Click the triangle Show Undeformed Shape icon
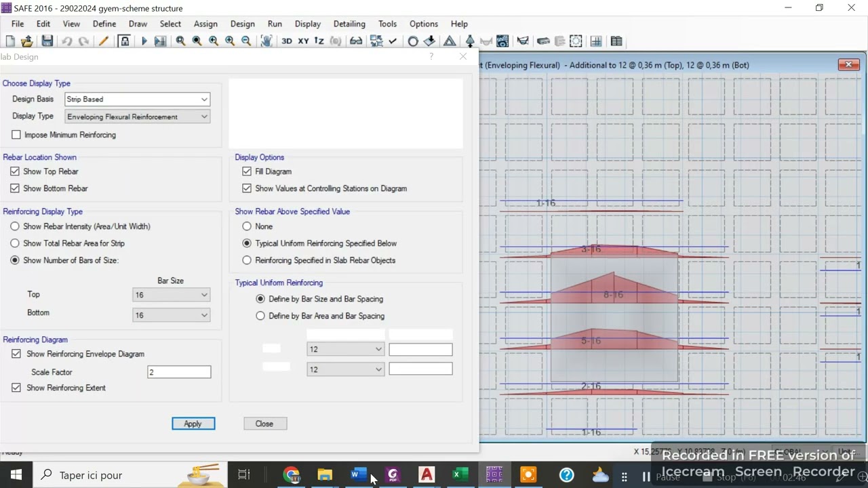Viewport: 868px width, 488px height. [x=450, y=41]
